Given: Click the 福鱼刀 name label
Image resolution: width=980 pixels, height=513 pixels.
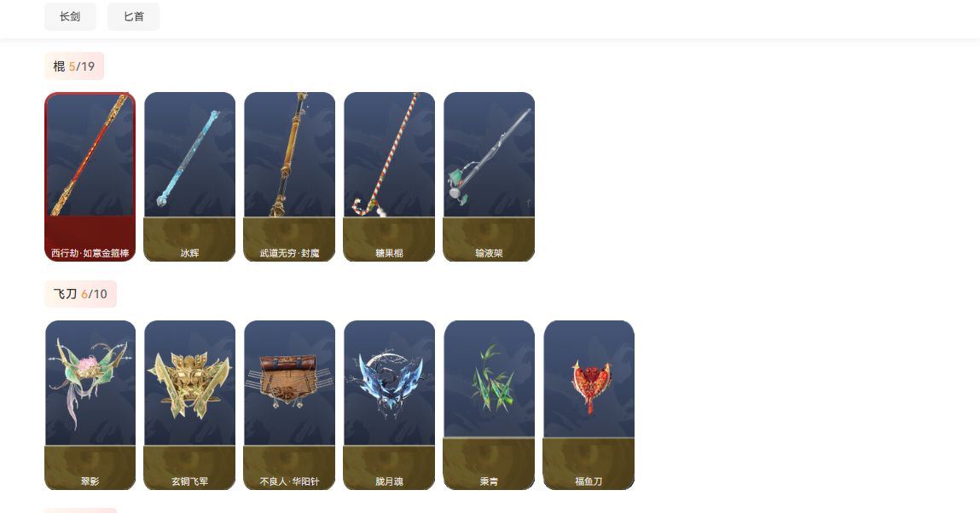Looking at the screenshot, I should [x=589, y=481].
